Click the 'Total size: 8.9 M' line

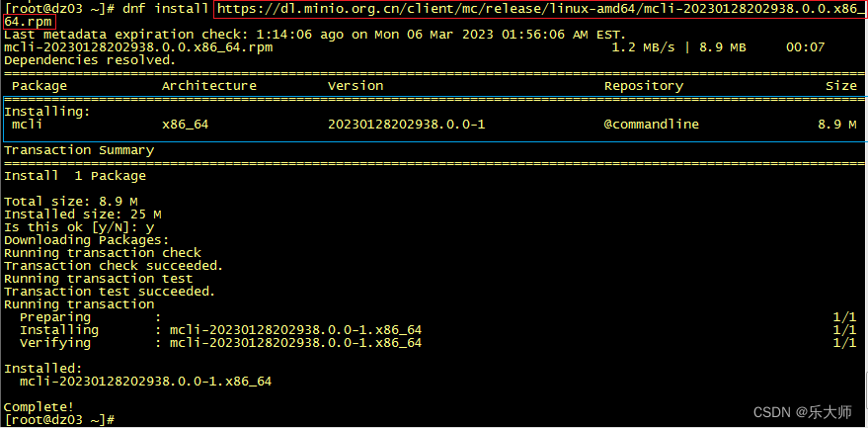[71, 202]
